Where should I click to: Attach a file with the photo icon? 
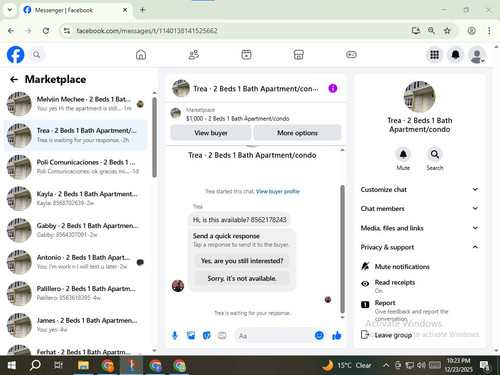pyautogui.click(x=191, y=336)
